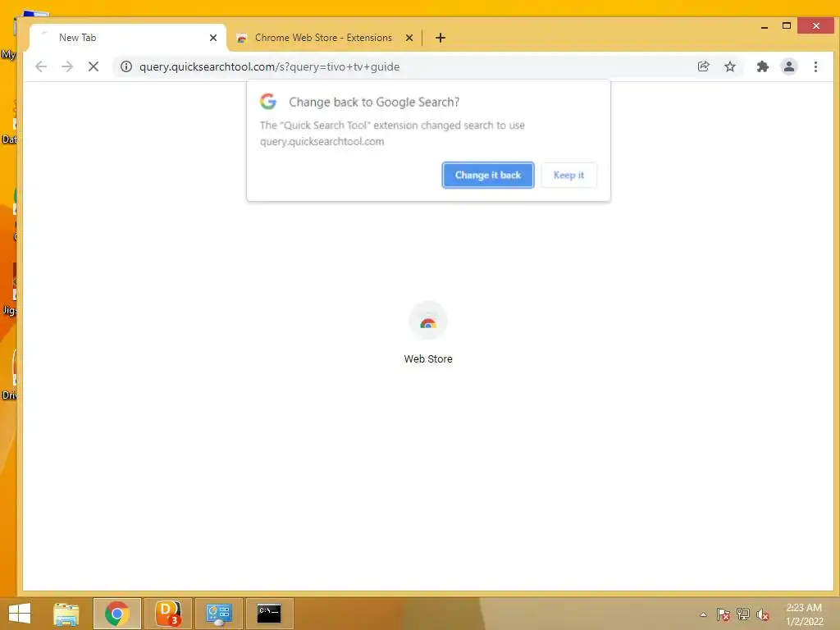Close the Chrome Web Store tab

(409, 38)
